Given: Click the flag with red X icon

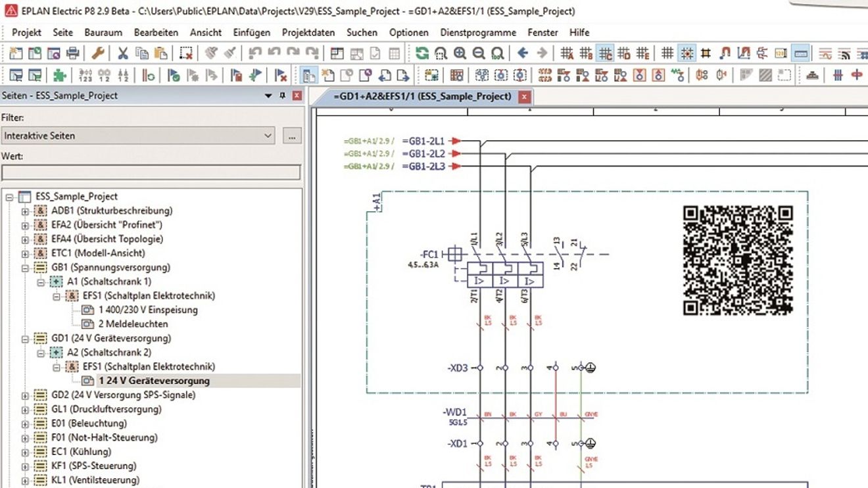Looking at the screenshot, I should tap(281, 75).
